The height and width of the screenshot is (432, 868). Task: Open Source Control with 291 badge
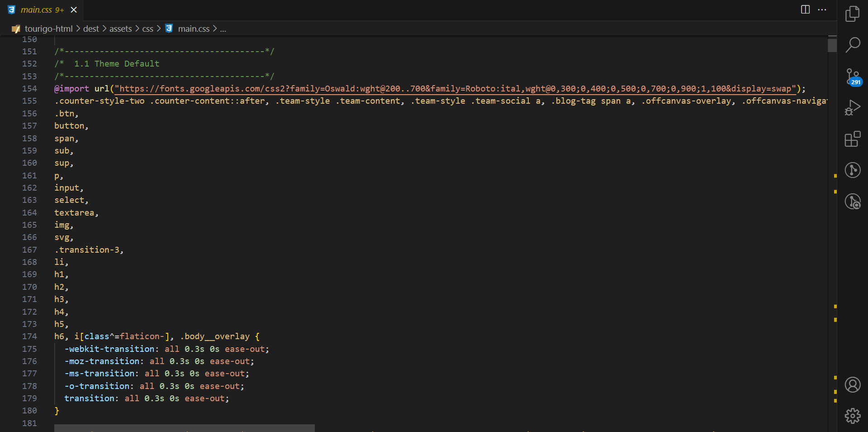click(853, 77)
